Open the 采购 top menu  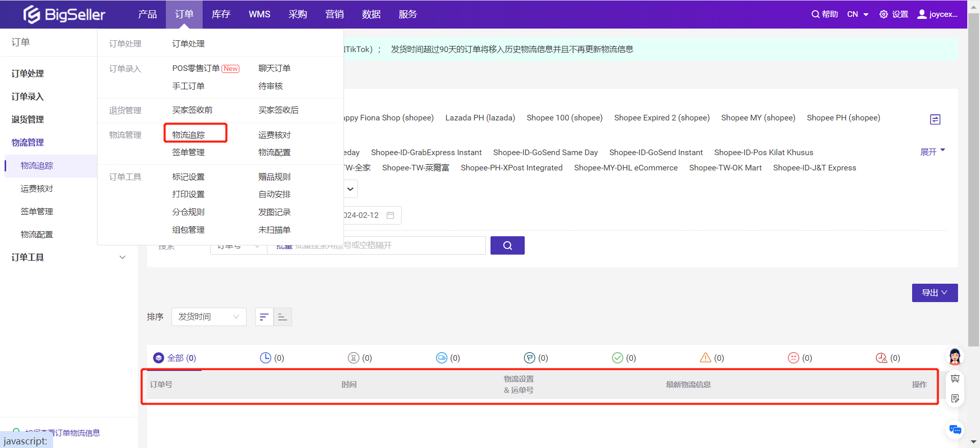(298, 14)
